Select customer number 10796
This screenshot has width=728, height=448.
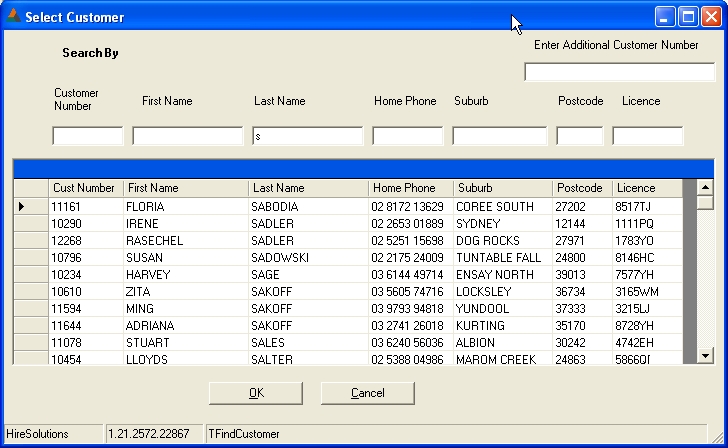tap(66, 258)
